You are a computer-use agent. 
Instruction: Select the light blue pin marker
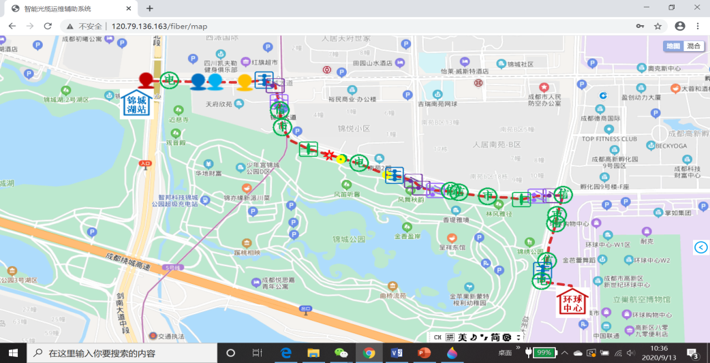(215, 82)
